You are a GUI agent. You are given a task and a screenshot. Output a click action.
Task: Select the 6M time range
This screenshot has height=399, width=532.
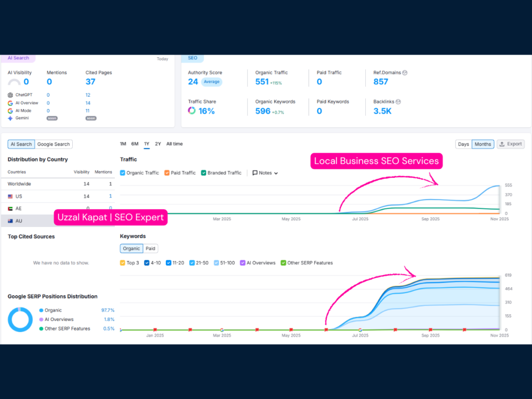[135, 144]
